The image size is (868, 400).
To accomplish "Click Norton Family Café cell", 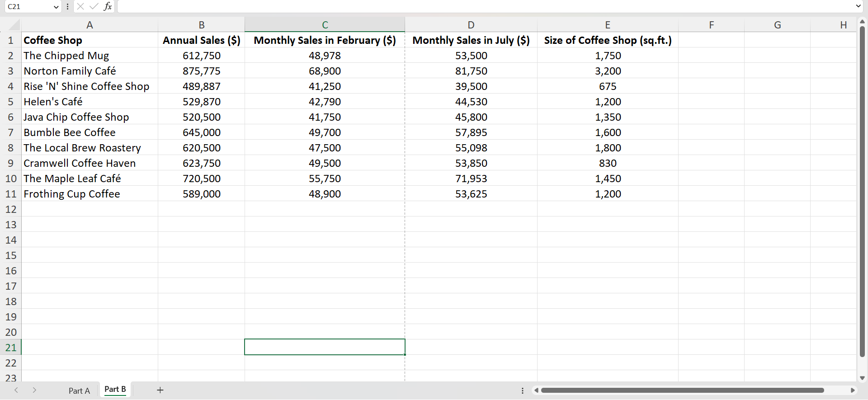I will click(90, 71).
